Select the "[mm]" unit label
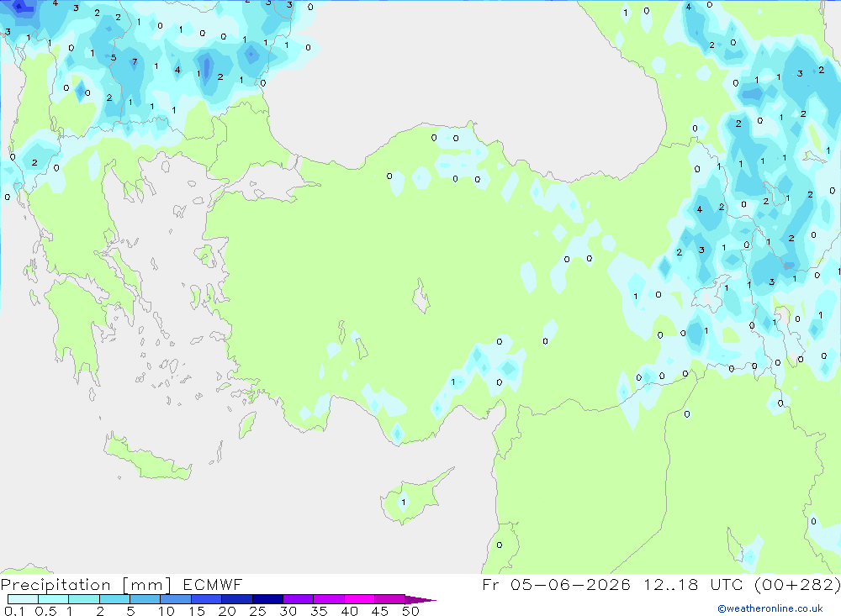 147,585
